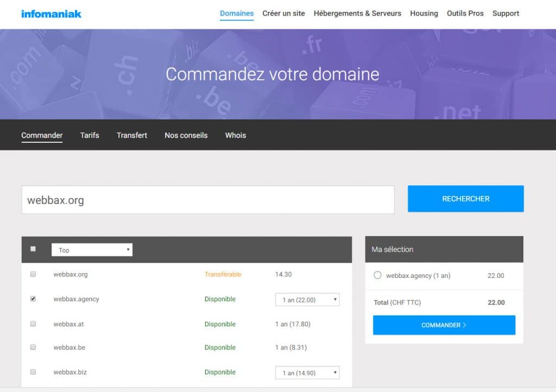Toggle the select-all checkbox in the table header
Screen dimensions: 556x392
[x=33, y=249]
